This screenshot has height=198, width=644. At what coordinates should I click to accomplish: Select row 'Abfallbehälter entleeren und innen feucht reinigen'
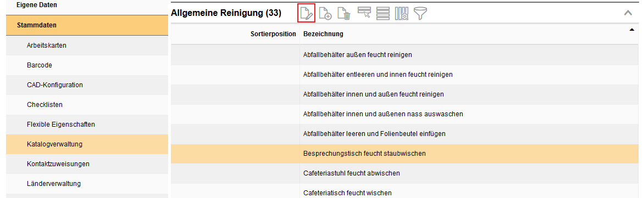404,75
